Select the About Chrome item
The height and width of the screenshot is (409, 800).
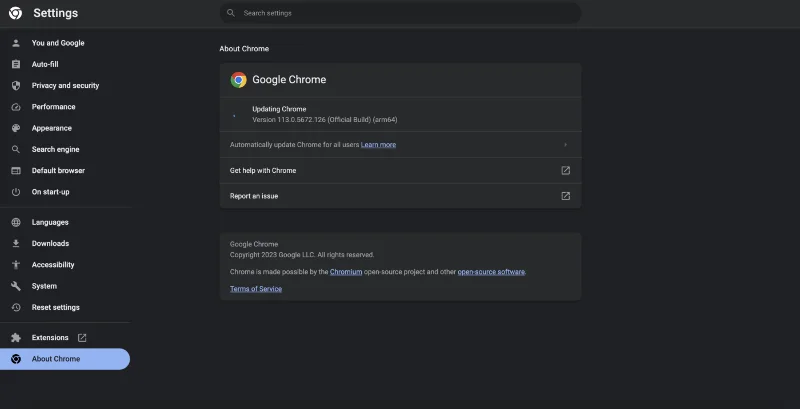pos(65,359)
